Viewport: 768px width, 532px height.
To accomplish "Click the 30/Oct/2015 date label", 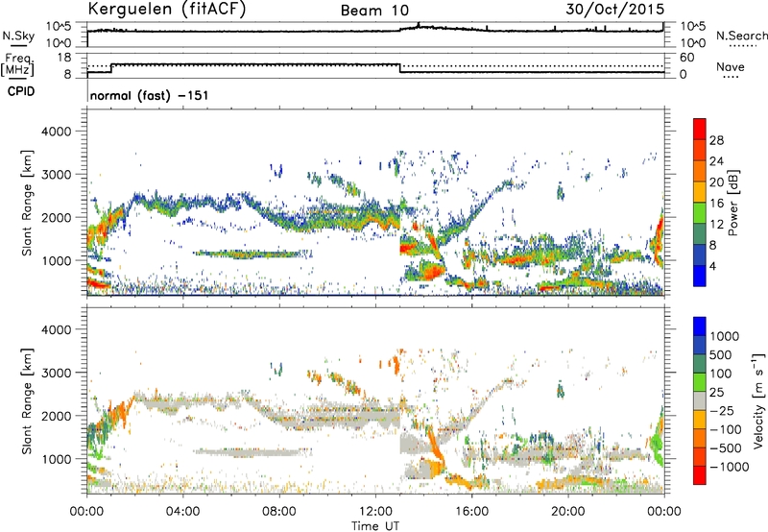I will click(615, 10).
